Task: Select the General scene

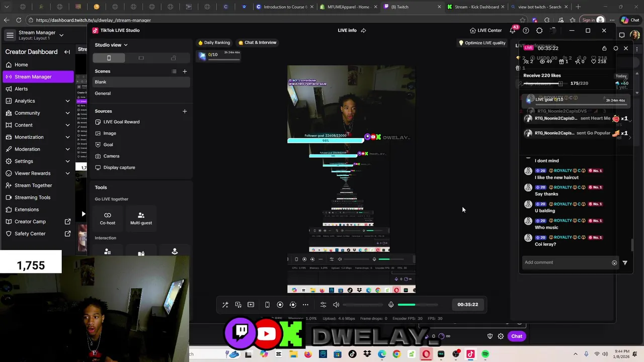Action: pyautogui.click(x=141, y=94)
